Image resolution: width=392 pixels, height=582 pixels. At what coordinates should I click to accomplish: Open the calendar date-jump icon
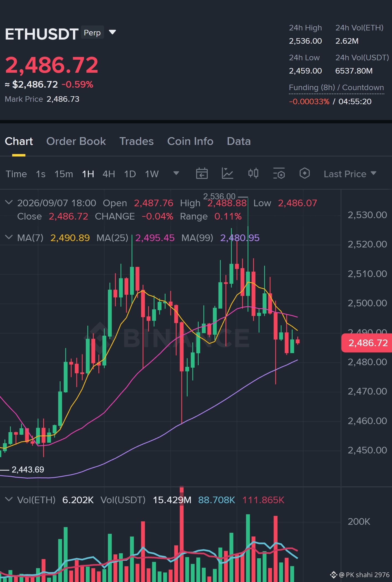pos(202,174)
